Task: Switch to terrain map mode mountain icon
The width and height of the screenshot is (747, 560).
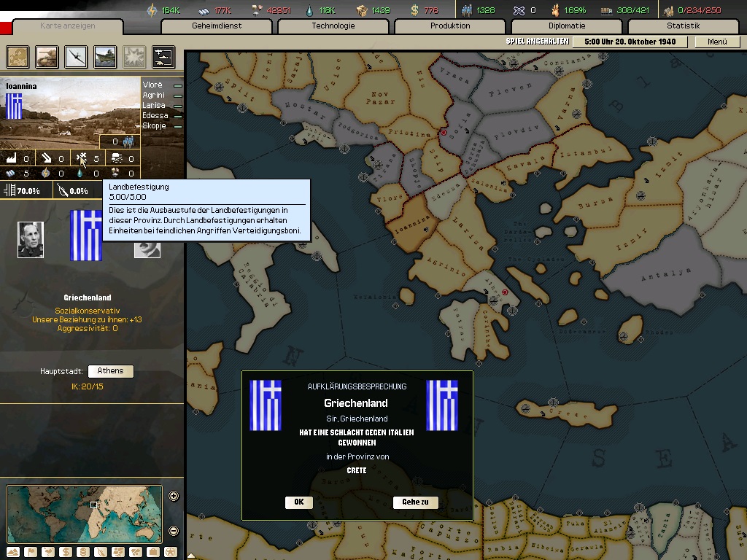Action: (14, 551)
